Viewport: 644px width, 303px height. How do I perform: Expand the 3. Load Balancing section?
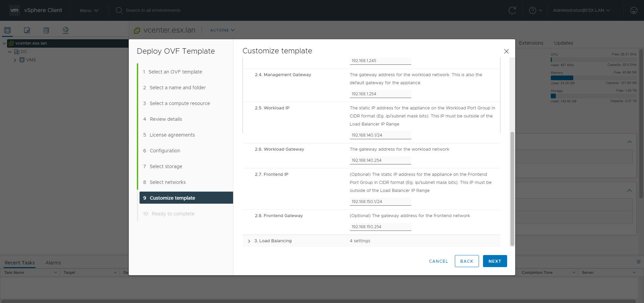(x=249, y=241)
